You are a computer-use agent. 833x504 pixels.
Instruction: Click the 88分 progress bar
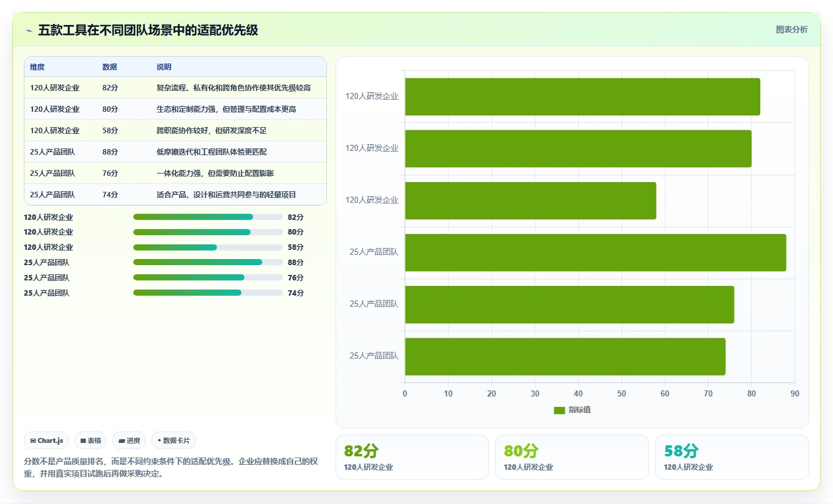pyautogui.click(x=208, y=262)
